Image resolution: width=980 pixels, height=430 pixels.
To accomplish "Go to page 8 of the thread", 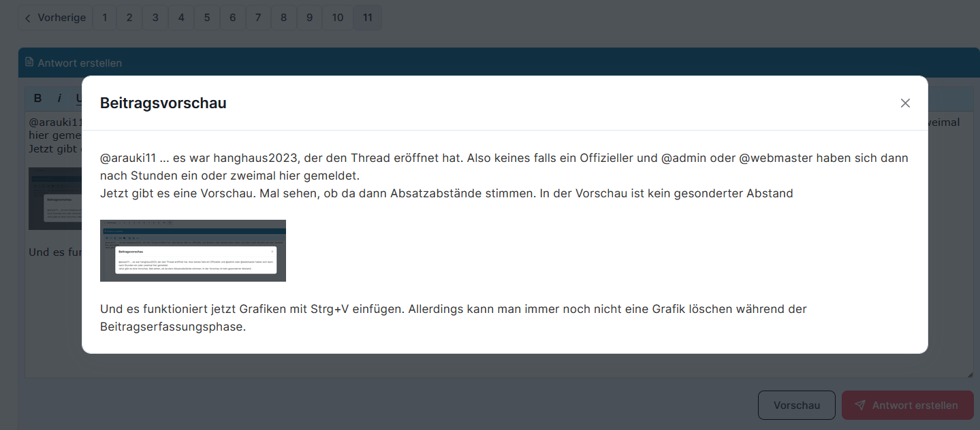I will 284,18.
